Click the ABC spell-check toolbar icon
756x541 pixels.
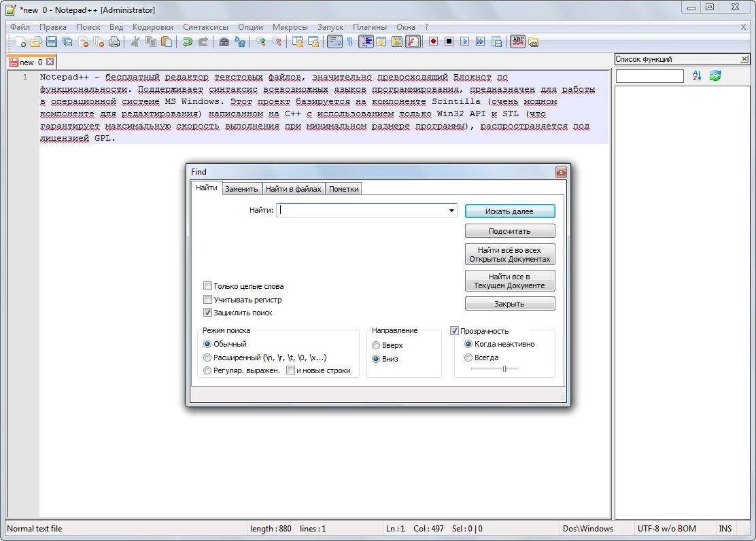pyautogui.click(x=518, y=42)
